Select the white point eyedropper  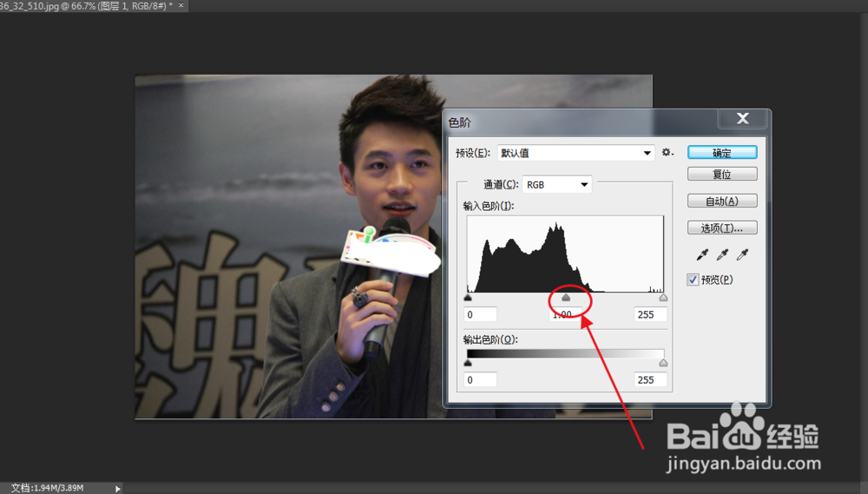click(742, 254)
